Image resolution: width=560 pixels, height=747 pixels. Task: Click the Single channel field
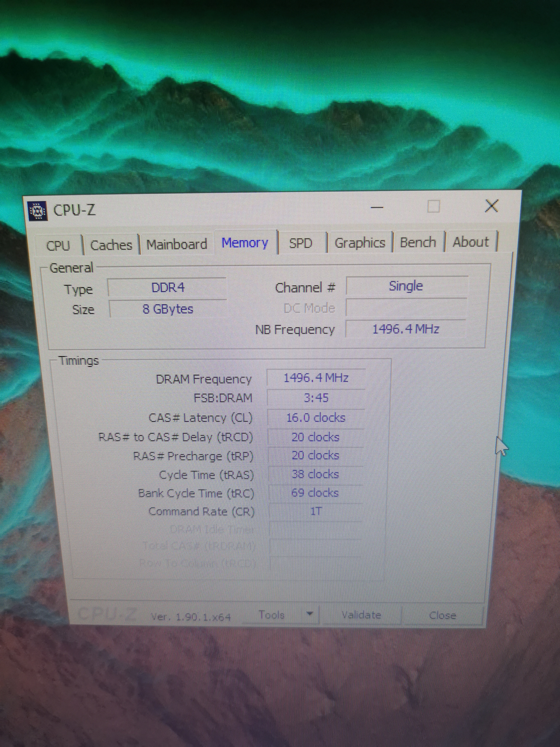coord(406,286)
